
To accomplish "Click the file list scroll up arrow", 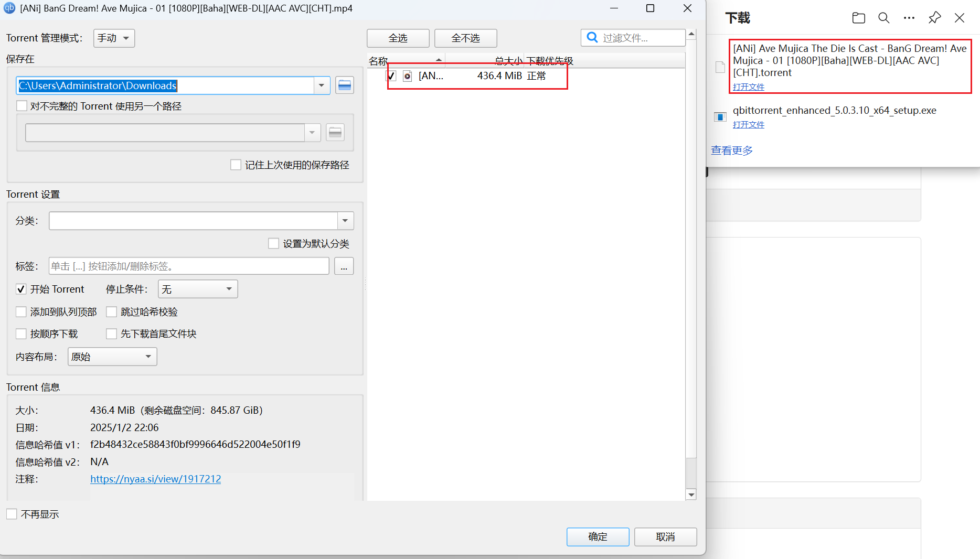I will (x=691, y=34).
